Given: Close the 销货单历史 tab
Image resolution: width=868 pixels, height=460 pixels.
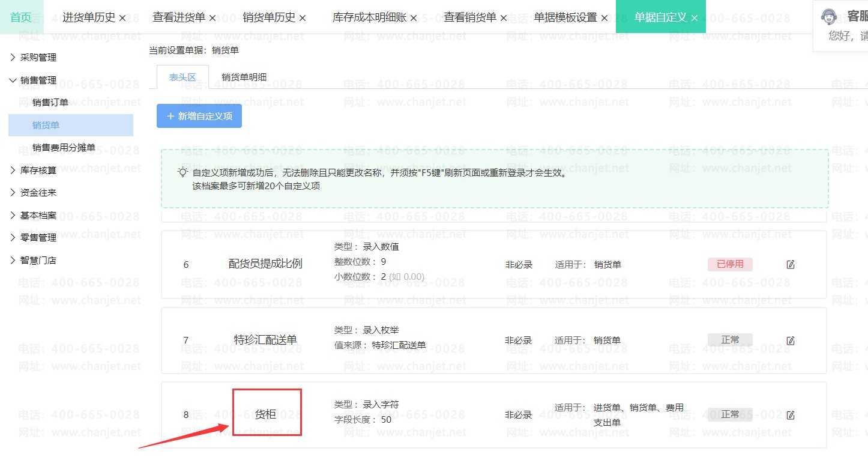Looking at the screenshot, I should coord(303,19).
